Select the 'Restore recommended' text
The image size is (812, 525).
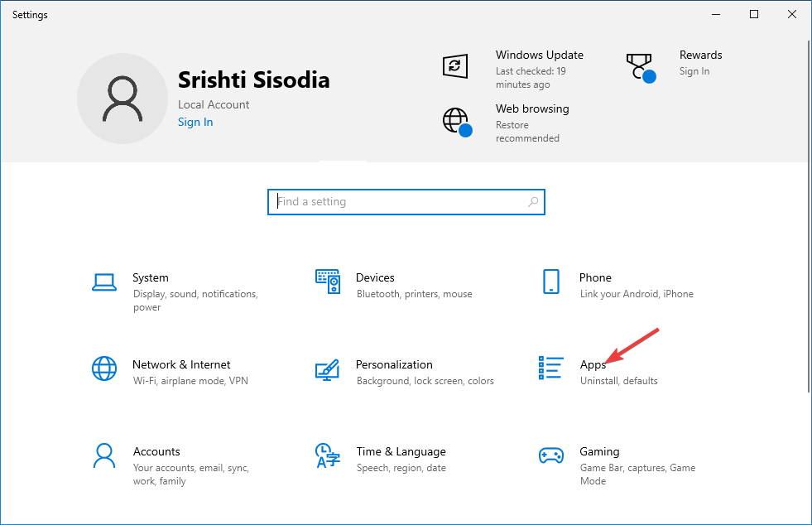click(527, 132)
